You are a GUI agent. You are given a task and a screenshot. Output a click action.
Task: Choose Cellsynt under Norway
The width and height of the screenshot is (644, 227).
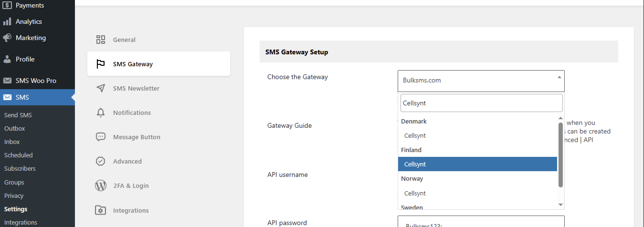click(x=477, y=193)
